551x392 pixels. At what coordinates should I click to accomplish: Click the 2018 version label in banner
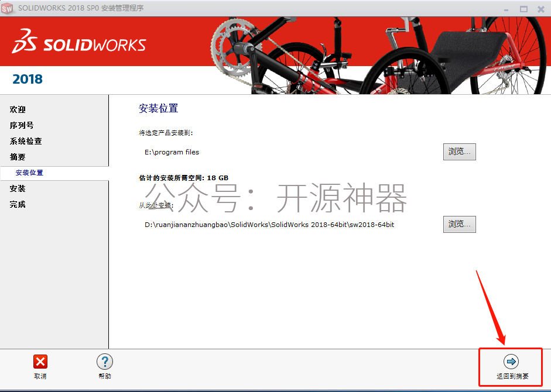pos(28,79)
